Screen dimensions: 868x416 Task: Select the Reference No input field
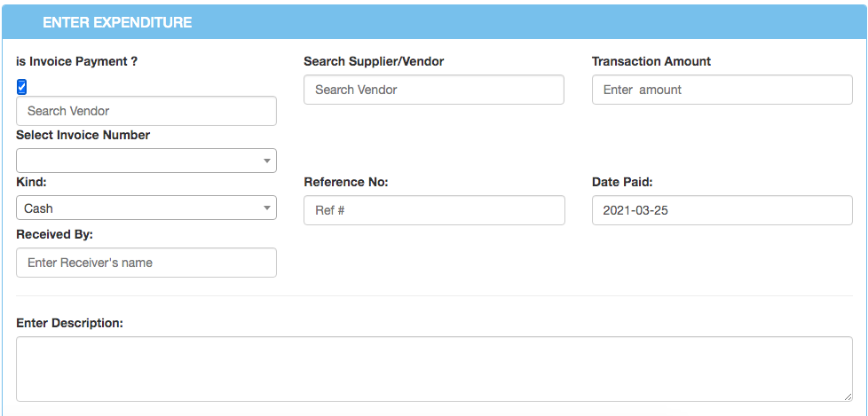pyautogui.click(x=433, y=210)
